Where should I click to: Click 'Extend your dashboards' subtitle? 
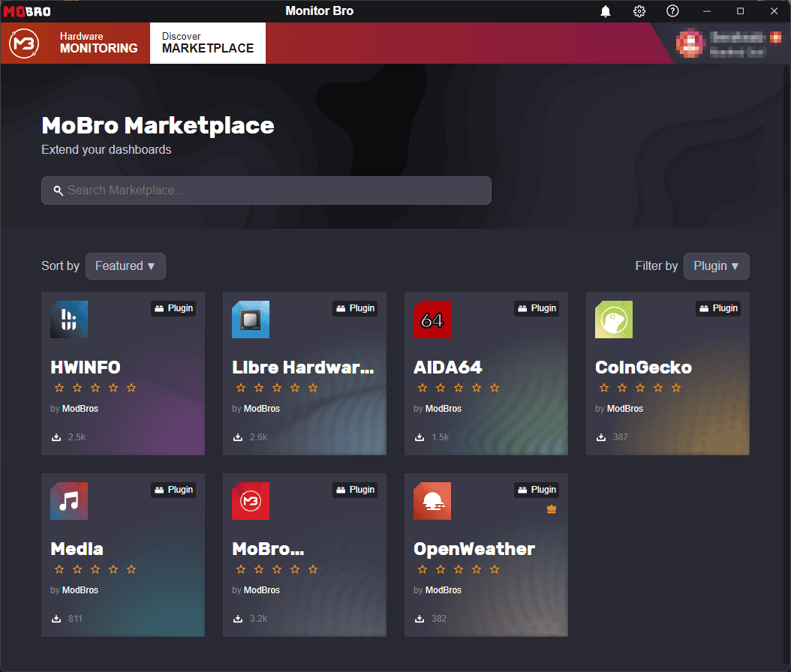tap(107, 150)
